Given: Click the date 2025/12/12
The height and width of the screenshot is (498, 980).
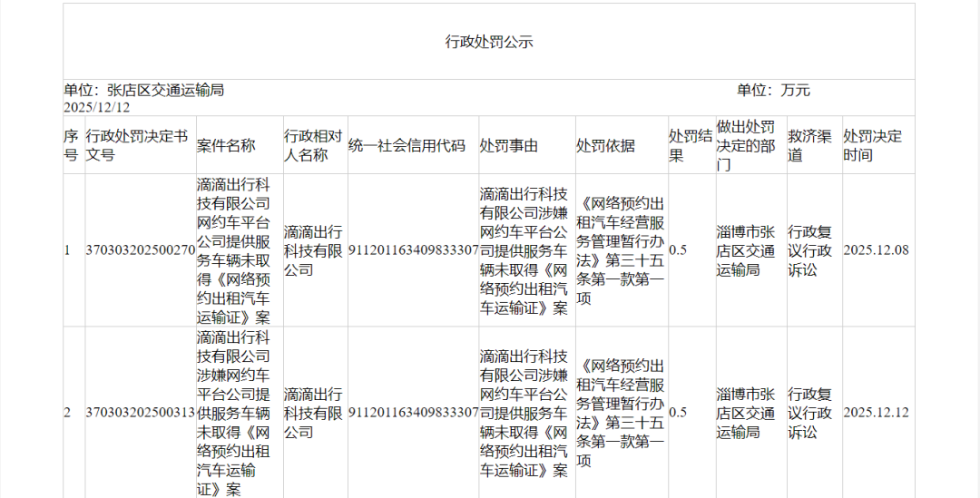Looking at the screenshot, I should coord(97,107).
